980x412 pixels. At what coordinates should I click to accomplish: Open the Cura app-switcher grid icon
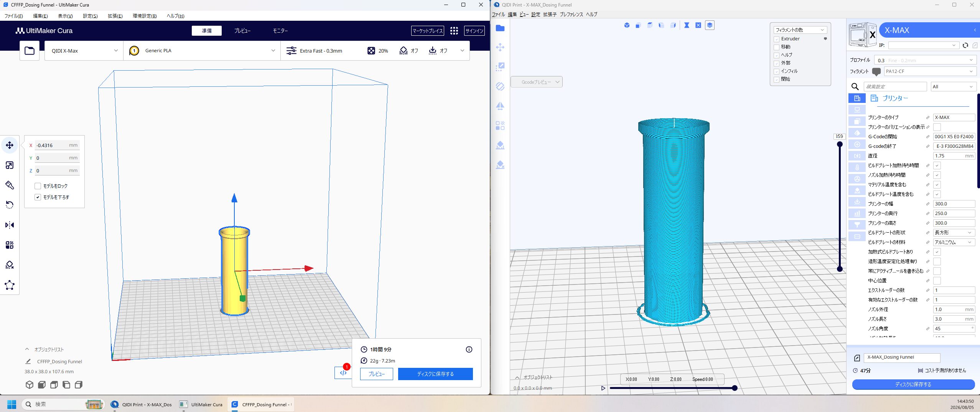(454, 31)
